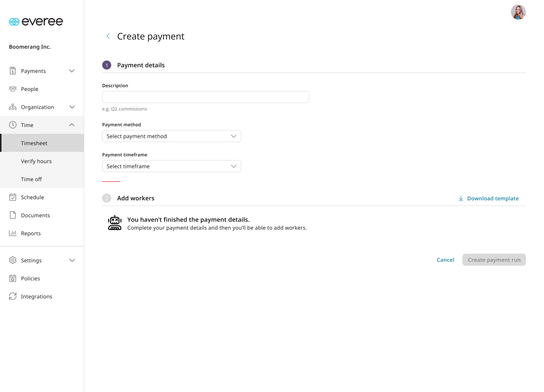Click the Cancel link
The height and width of the screenshot is (392, 544).
(446, 260)
